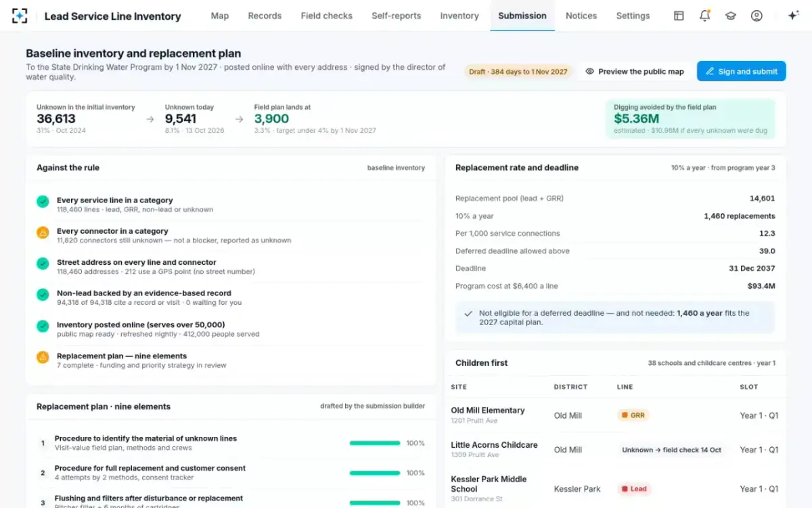Open the sparkle assistant icon

(x=794, y=16)
